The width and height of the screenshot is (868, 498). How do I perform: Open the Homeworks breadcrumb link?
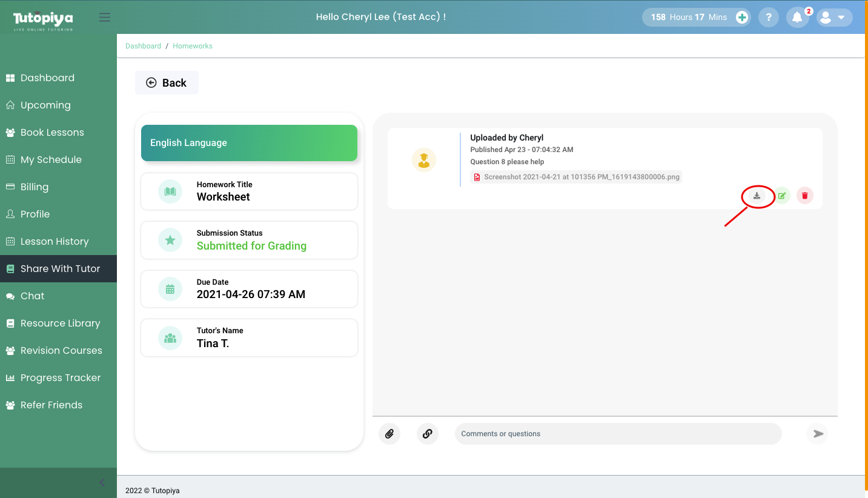193,46
